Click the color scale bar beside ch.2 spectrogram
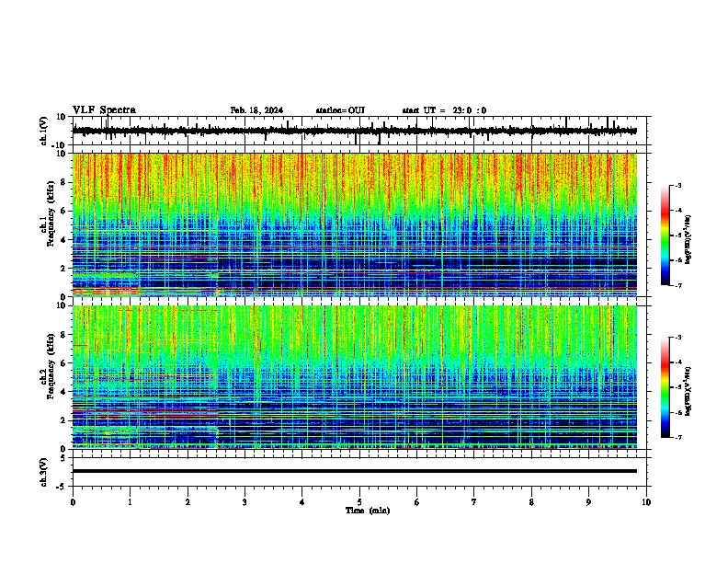The width and height of the screenshot is (728, 563). click(x=665, y=387)
